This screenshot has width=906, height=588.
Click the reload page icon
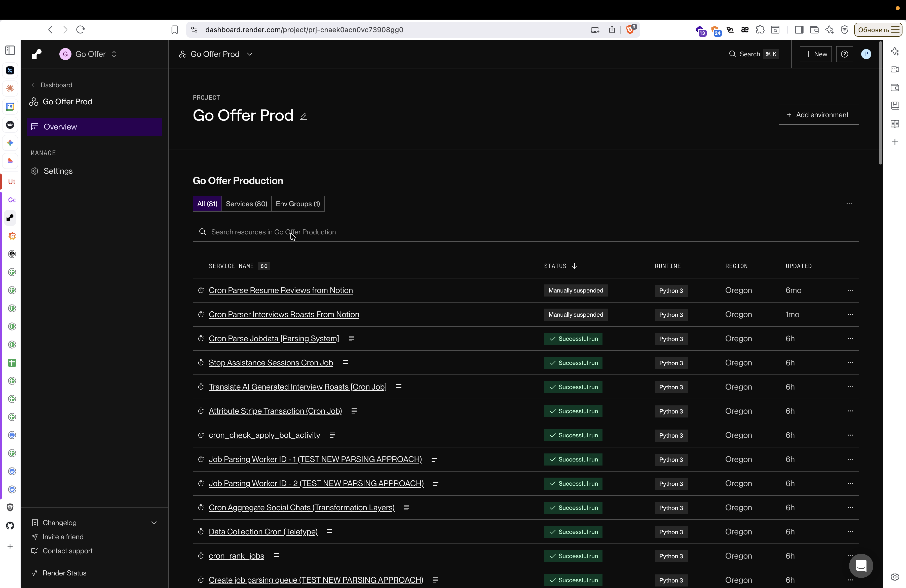tap(80, 30)
